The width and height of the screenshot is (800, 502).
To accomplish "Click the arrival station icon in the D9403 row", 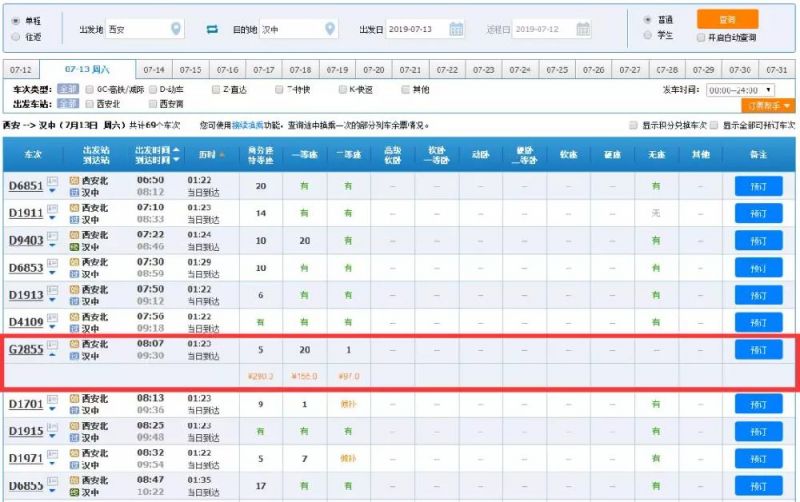I will [74, 247].
